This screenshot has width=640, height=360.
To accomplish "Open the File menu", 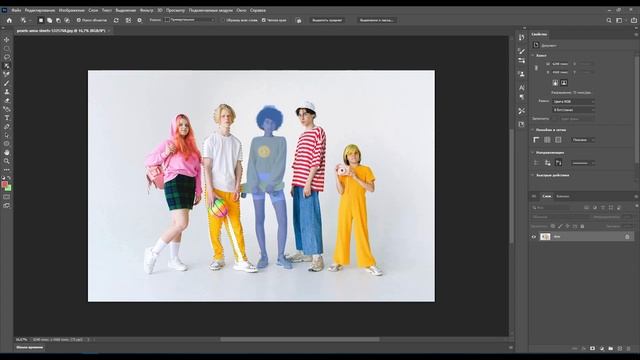I will (16, 10).
